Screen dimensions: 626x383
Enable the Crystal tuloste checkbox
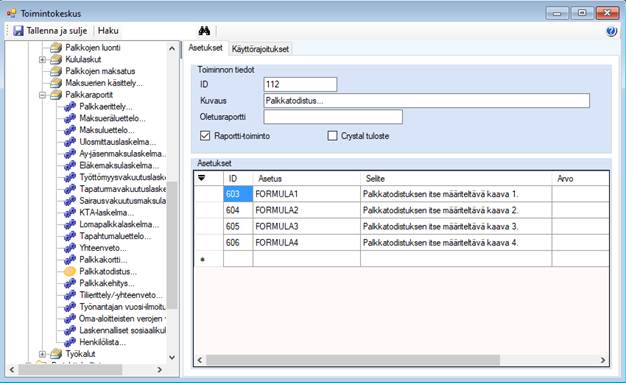point(332,136)
